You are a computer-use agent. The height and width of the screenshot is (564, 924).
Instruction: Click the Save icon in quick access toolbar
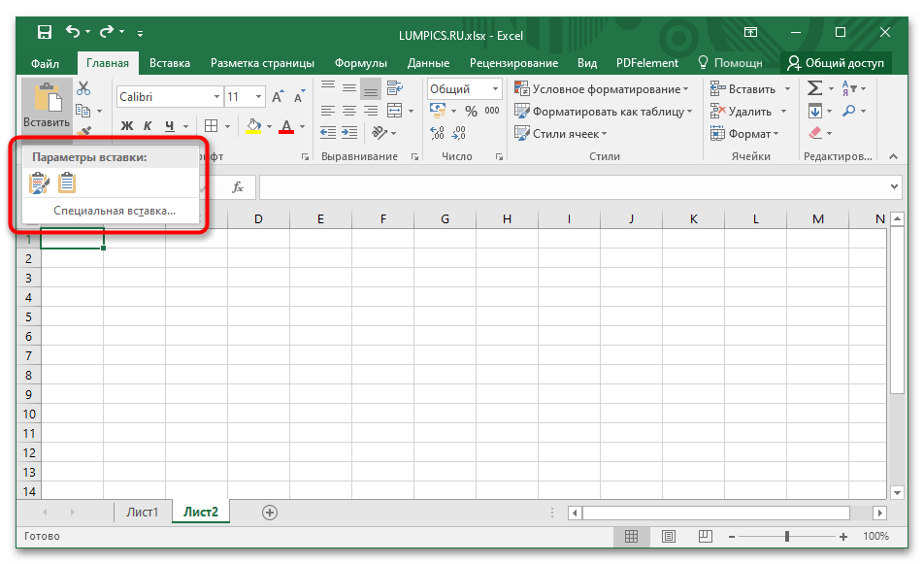45,32
